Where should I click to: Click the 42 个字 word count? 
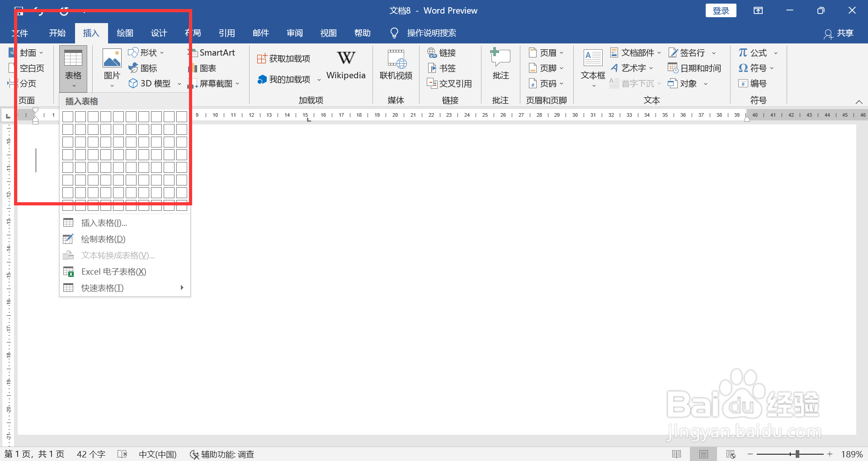coord(91,454)
